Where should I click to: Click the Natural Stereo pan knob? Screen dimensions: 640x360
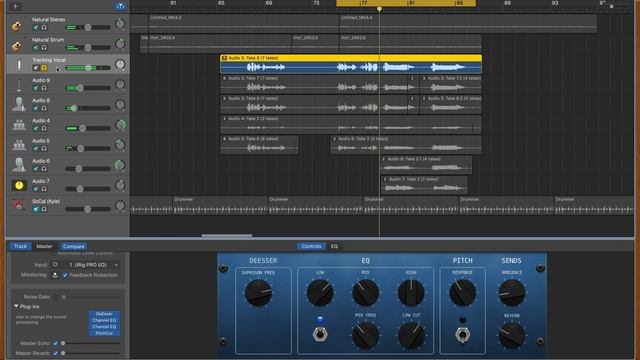pos(120,24)
